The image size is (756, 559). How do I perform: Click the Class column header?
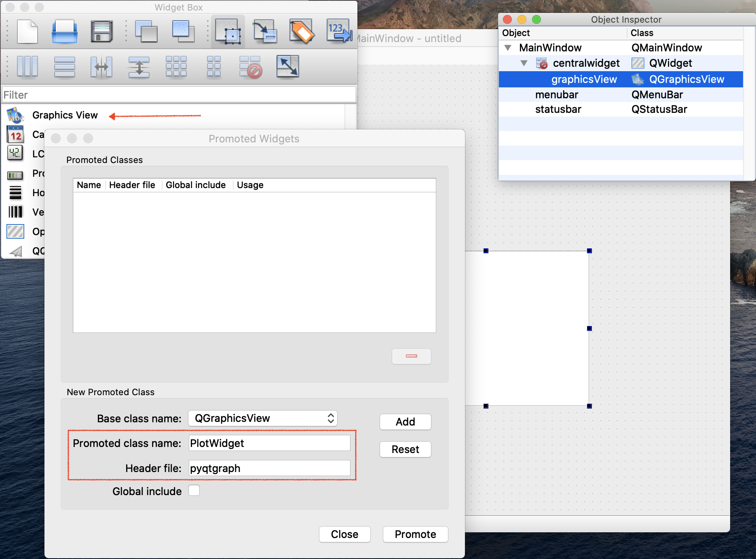click(x=685, y=33)
